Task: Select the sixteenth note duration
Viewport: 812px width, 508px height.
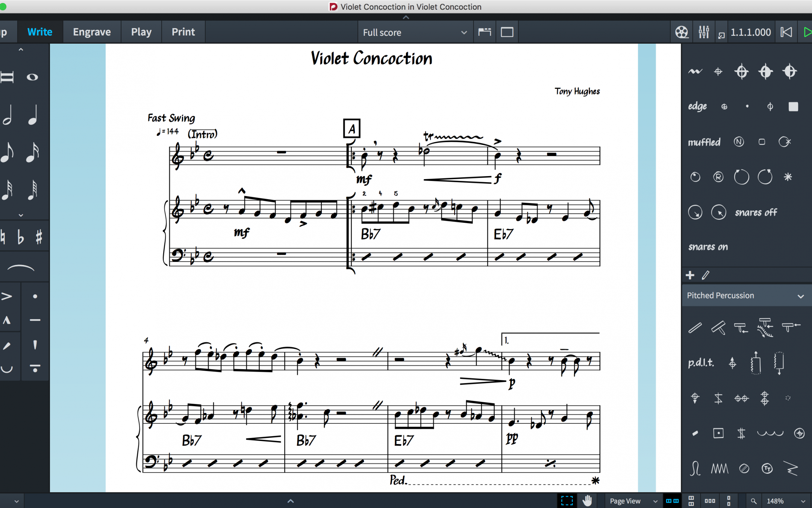Action: click(33, 152)
